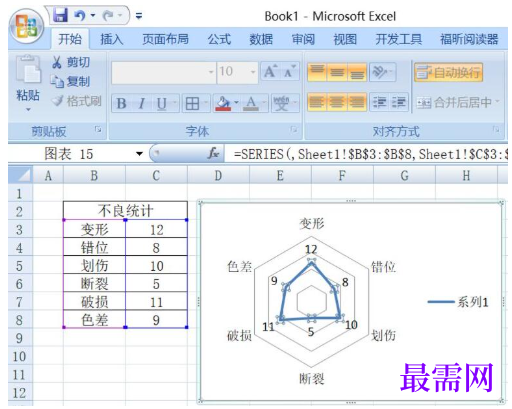
Task: Open fill color dropdown arrow
Action: (x=236, y=103)
